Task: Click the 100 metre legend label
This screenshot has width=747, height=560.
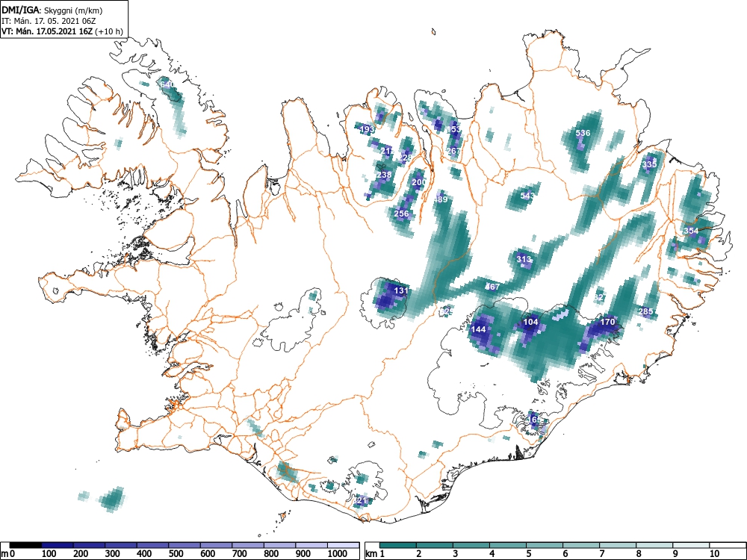Action: point(49,553)
